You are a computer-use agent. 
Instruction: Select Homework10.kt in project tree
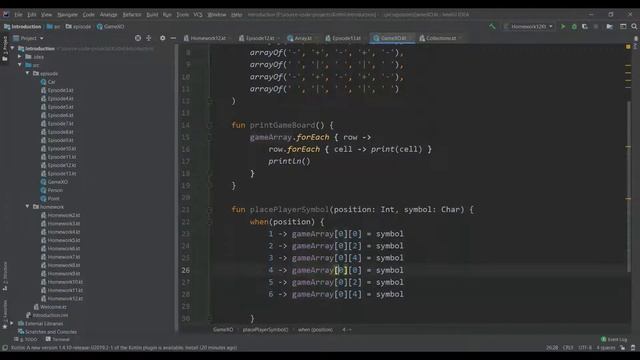point(62,282)
